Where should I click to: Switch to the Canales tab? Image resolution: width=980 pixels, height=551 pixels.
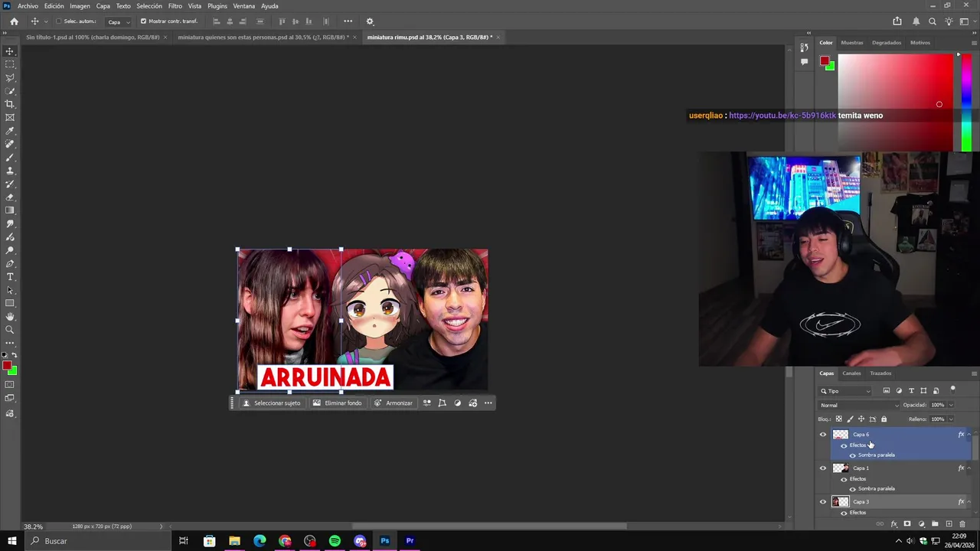tap(851, 373)
